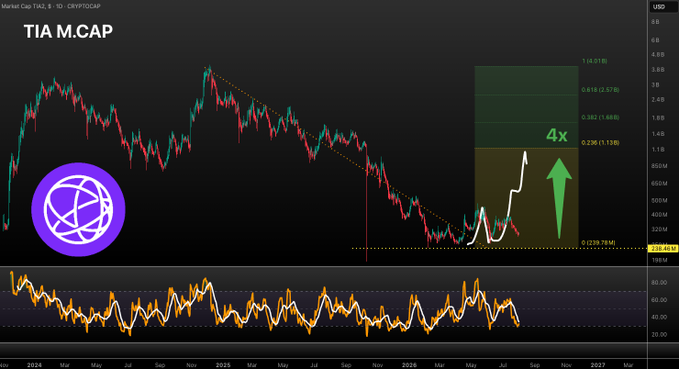Screen dimensions: 679x369
Task: Click the 1.4B price axis label
Action: coord(657,134)
